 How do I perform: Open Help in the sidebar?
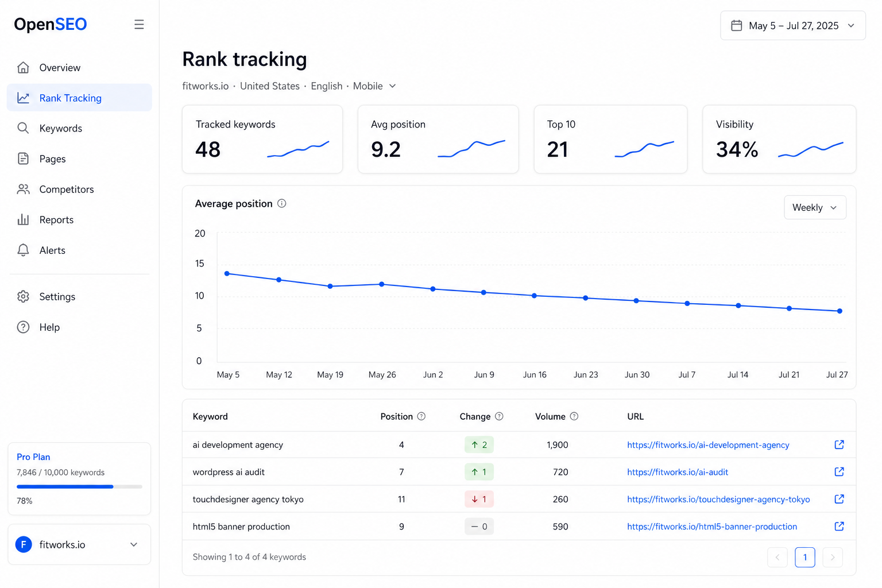(x=79, y=327)
